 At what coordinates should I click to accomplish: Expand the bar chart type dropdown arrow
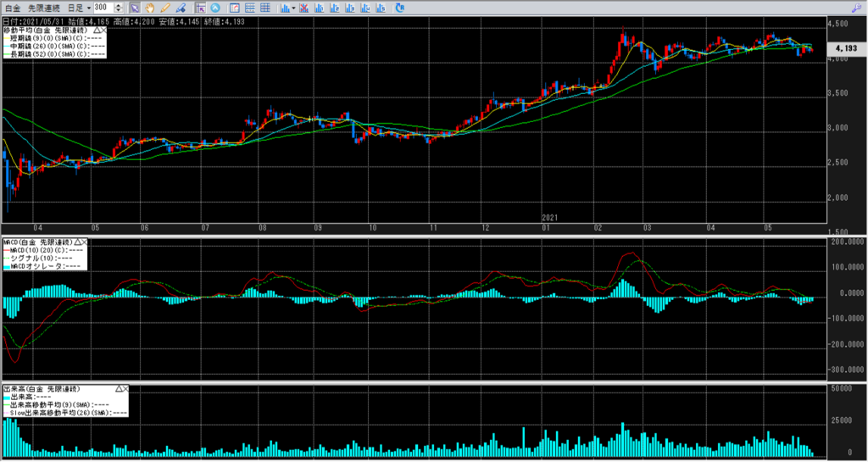click(293, 8)
